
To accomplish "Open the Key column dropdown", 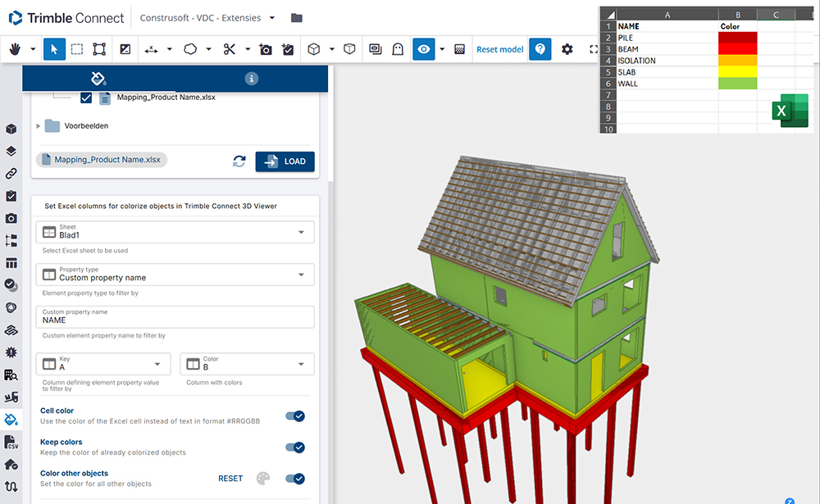I will point(103,364).
